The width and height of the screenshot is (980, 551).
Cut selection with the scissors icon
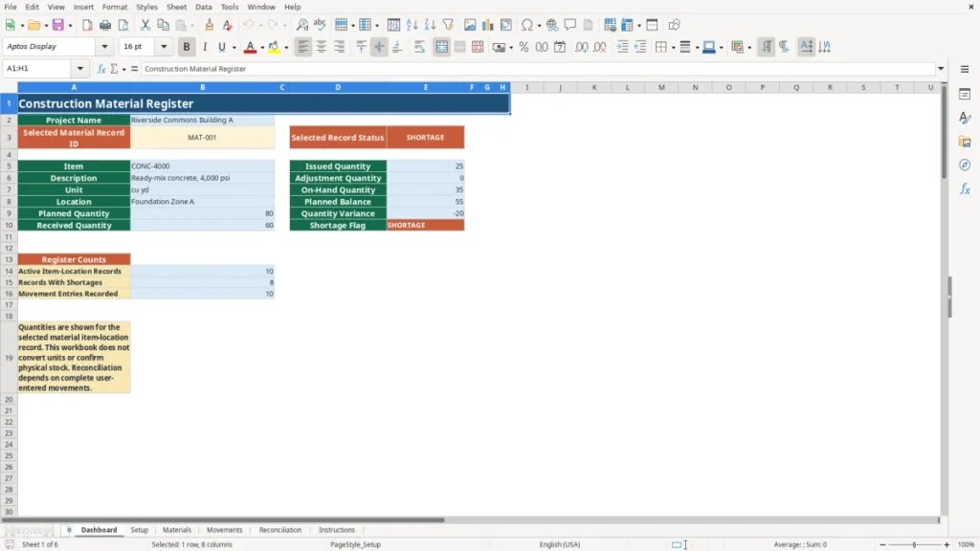click(145, 25)
